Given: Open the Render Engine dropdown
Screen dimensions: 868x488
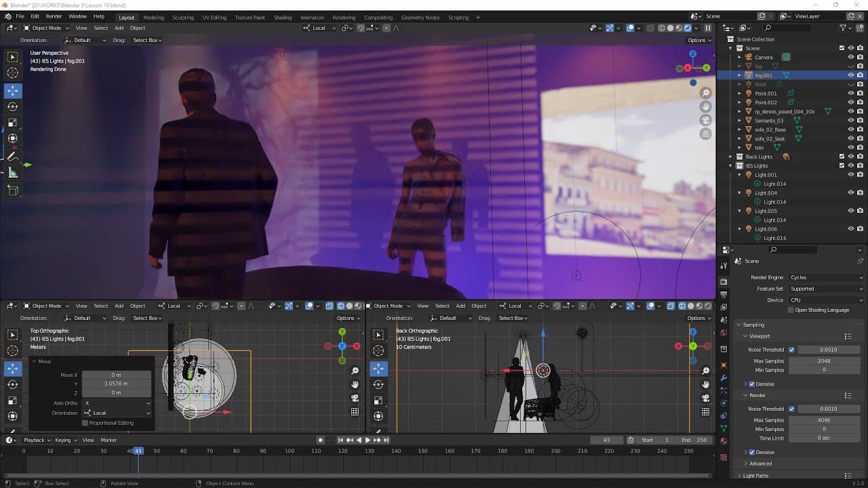Looking at the screenshot, I should click(826, 277).
